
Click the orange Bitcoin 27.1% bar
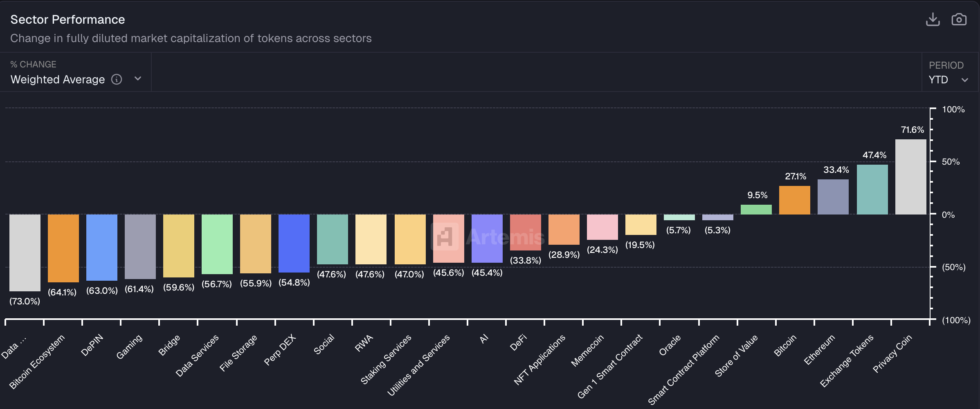[x=794, y=200]
